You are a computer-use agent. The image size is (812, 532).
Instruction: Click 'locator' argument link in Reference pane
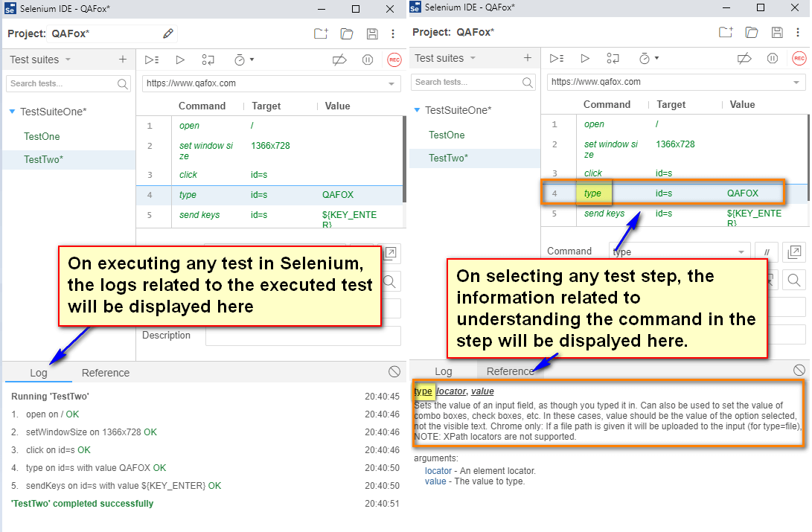[438, 471]
